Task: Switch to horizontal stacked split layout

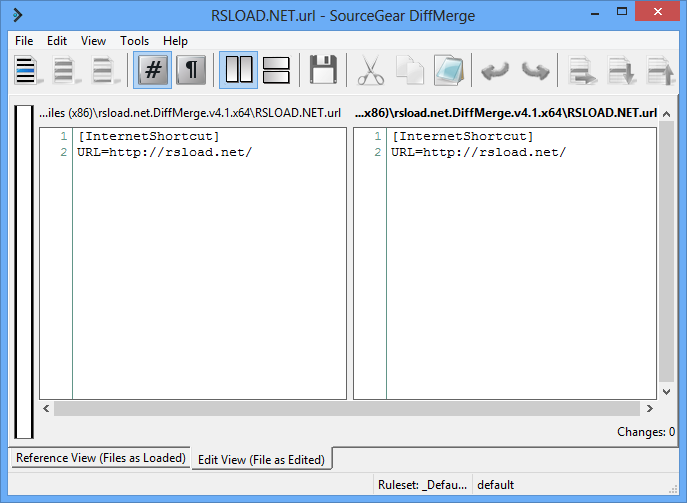Action: click(276, 70)
